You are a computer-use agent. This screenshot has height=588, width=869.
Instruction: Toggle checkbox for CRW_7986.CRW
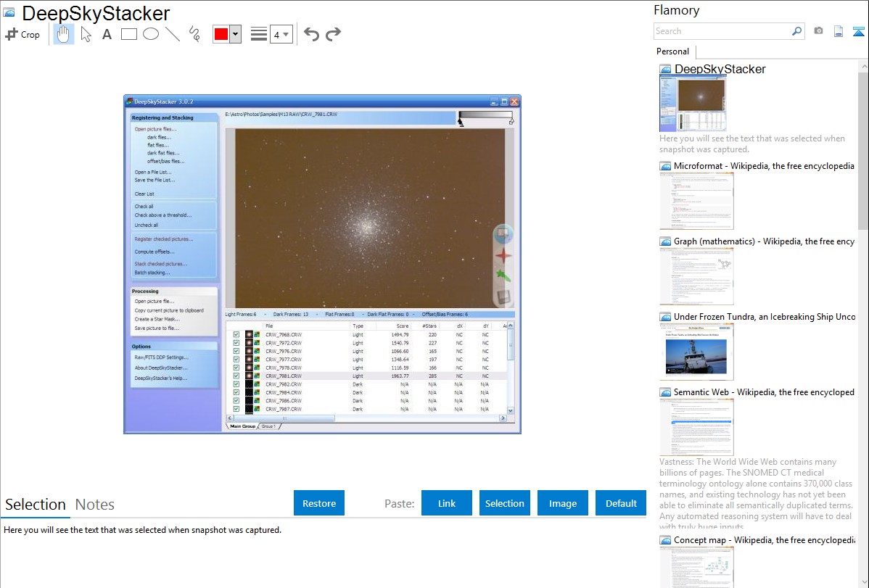click(x=236, y=401)
